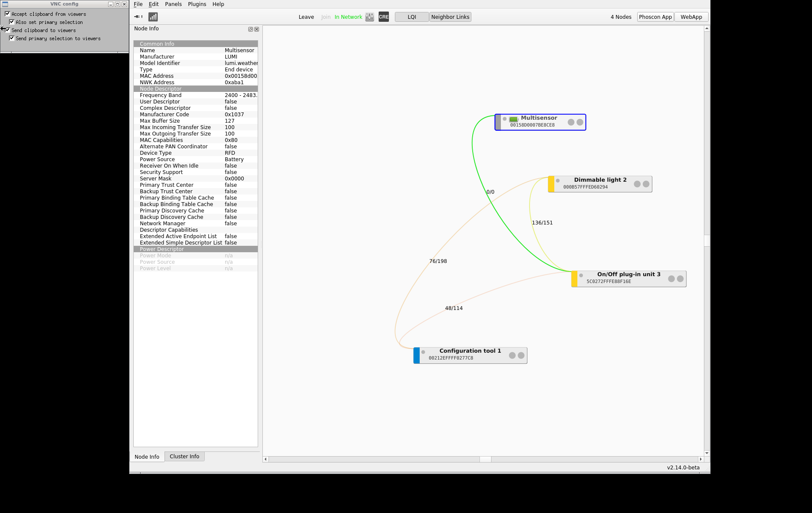The width and height of the screenshot is (812, 513).
Task: Click the first endpoint circle on Configuration tool 1
Action: coord(512,355)
